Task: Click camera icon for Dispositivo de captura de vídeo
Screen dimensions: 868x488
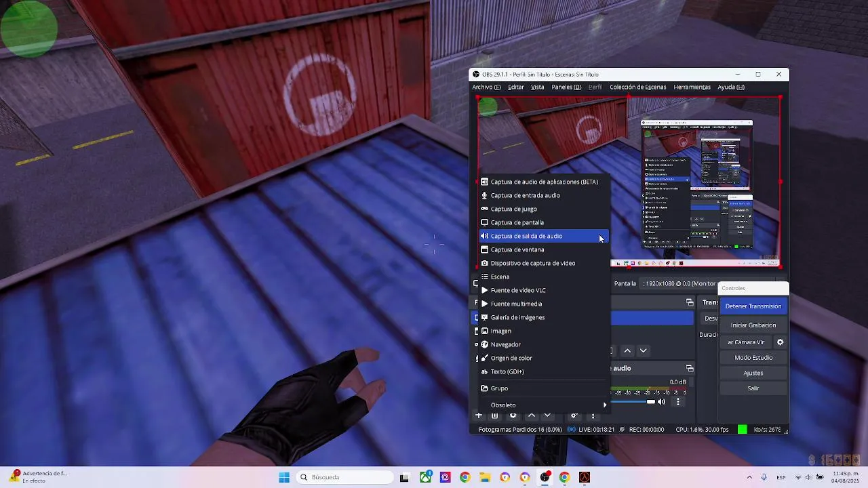Action: (x=484, y=263)
